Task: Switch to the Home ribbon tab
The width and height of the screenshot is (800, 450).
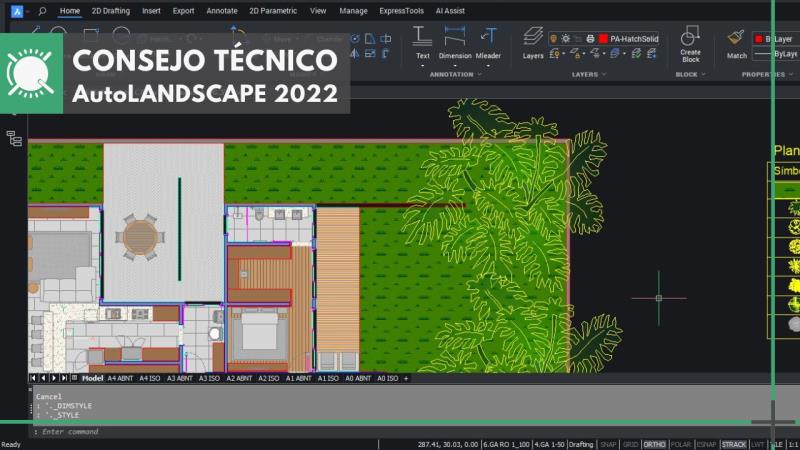Action: (x=70, y=11)
